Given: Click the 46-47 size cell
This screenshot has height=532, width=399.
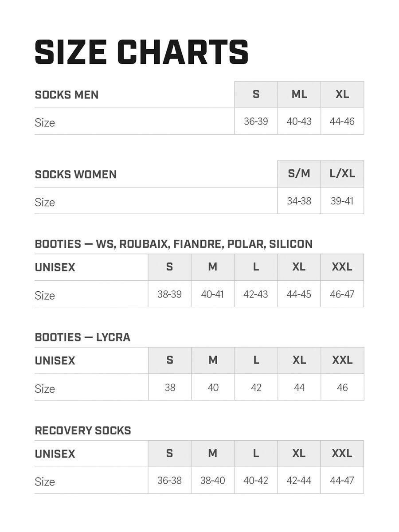Looking at the screenshot, I should click(x=342, y=294).
